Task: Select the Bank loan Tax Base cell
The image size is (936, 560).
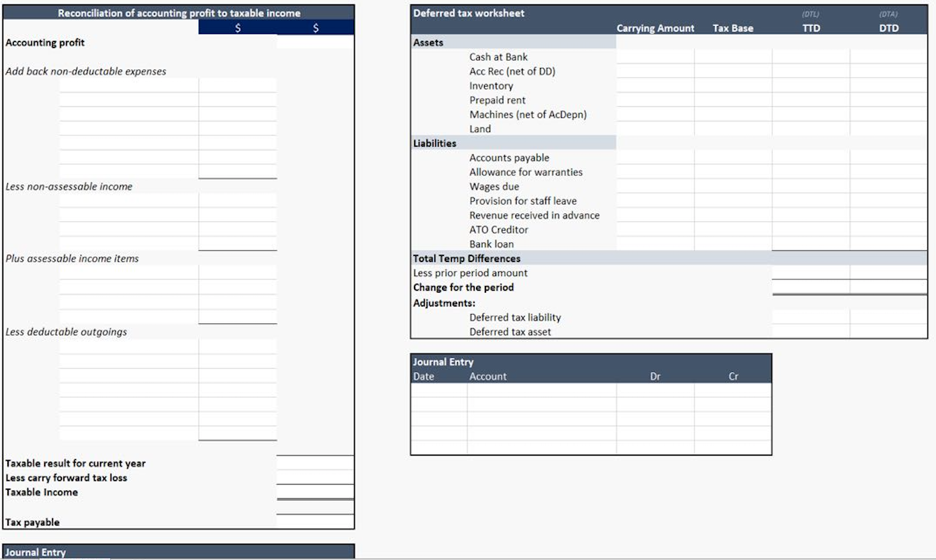Action: point(733,243)
